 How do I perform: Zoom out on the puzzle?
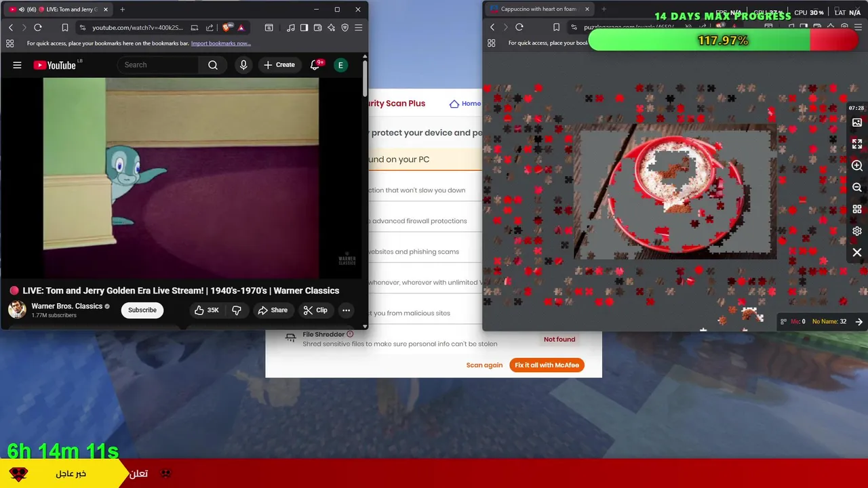click(857, 188)
